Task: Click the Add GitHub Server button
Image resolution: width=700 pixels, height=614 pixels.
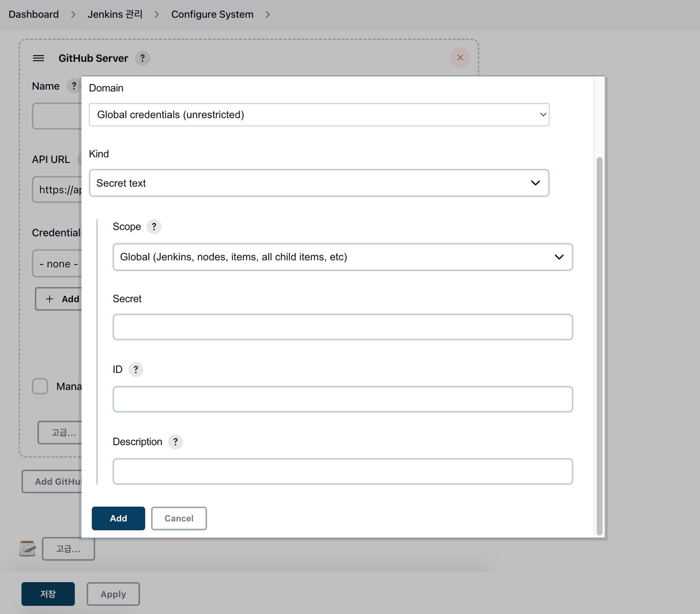Action: (52, 482)
